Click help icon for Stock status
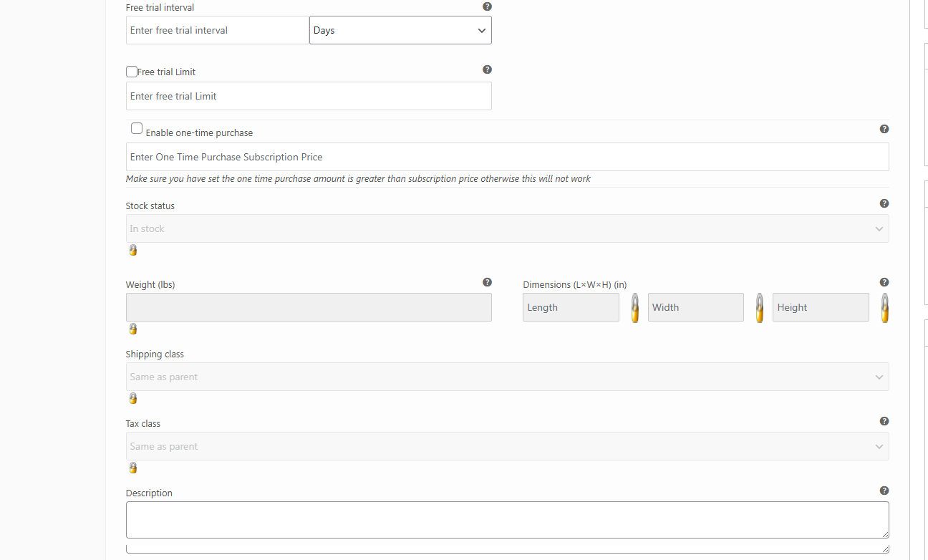This screenshot has width=928, height=560. tap(884, 203)
